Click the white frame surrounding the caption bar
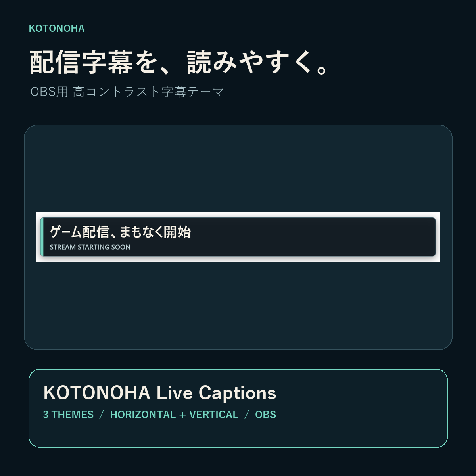This screenshot has width=476, height=476. coord(238,215)
